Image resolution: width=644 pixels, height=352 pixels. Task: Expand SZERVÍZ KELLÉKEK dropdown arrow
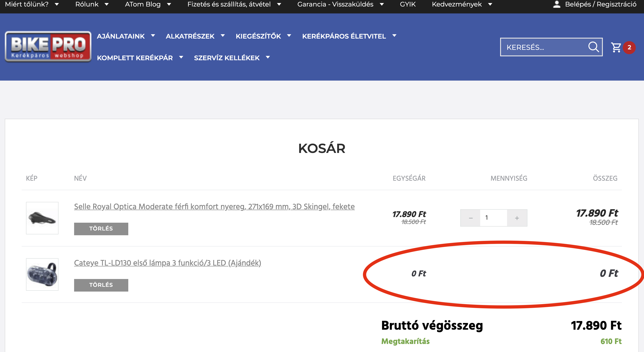268,57
